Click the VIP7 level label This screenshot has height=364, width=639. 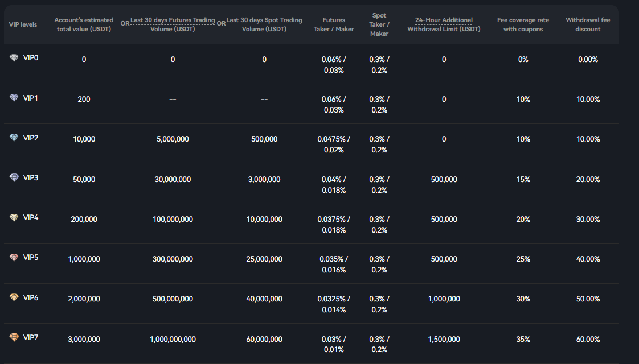point(31,337)
